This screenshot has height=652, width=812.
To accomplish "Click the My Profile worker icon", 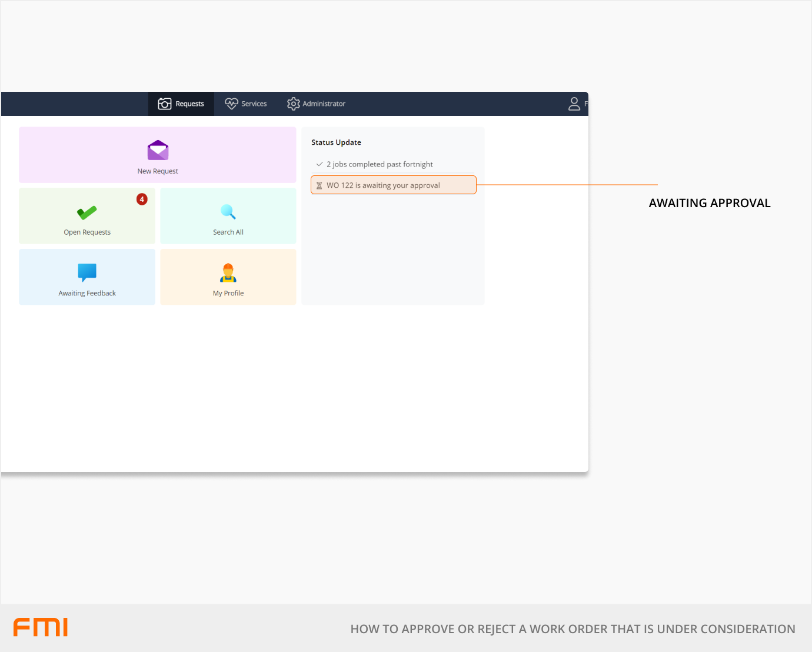I will coord(228,273).
